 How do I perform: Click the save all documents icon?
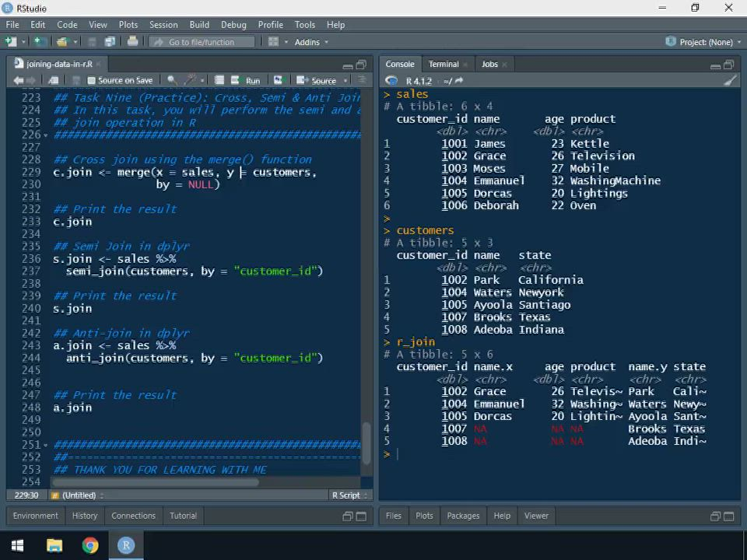(x=110, y=42)
